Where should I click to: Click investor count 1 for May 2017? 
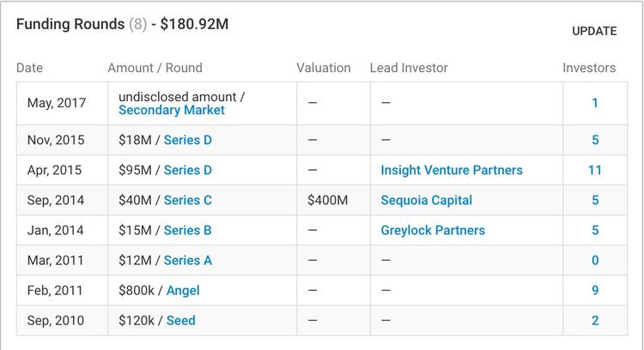pyautogui.click(x=595, y=103)
